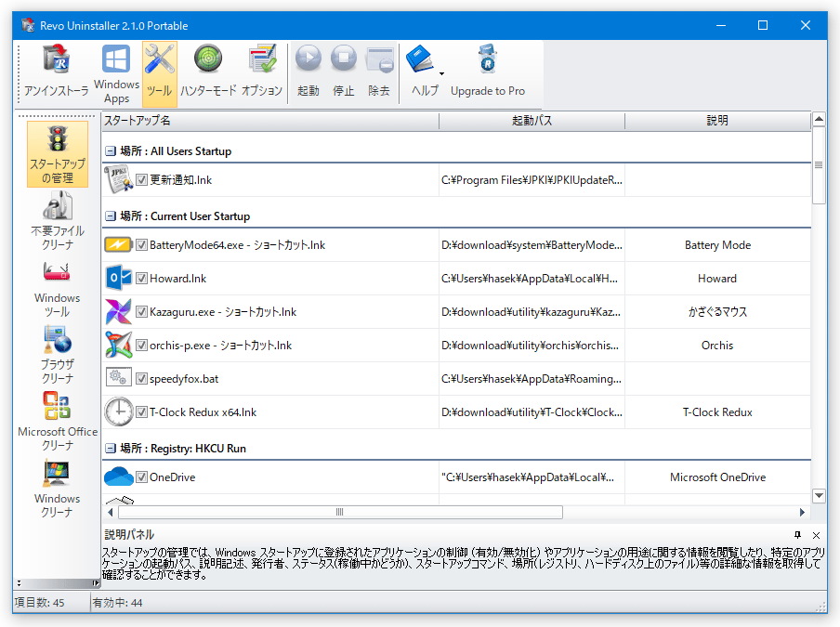840x627 pixels.
Task: Click the BatteryMode64 battery icon
Action: click(118, 244)
